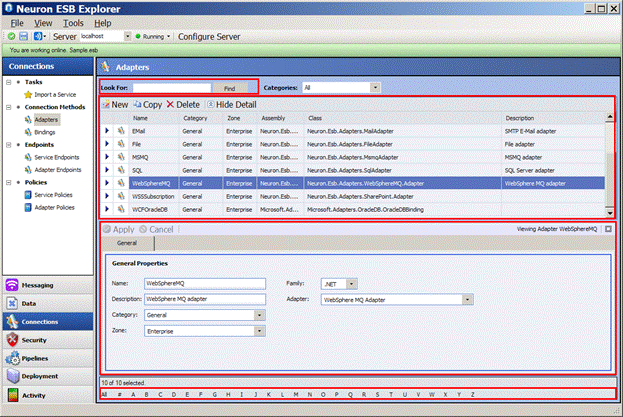Click the Find button
The width and height of the screenshot is (623, 417).
230,88
